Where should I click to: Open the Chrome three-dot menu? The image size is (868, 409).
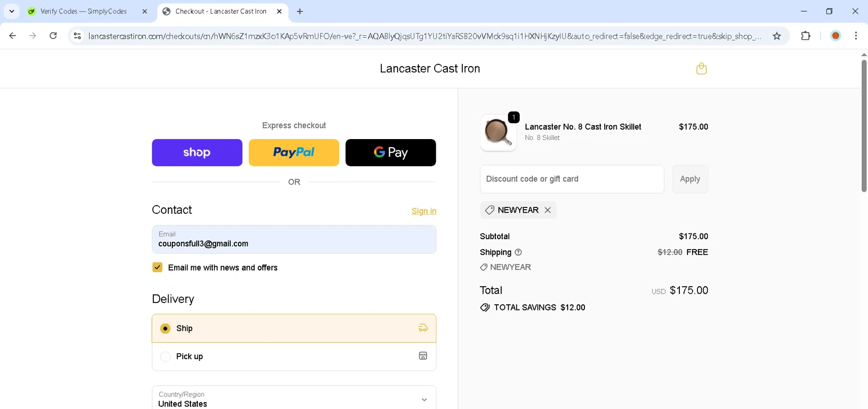click(856, 36)
